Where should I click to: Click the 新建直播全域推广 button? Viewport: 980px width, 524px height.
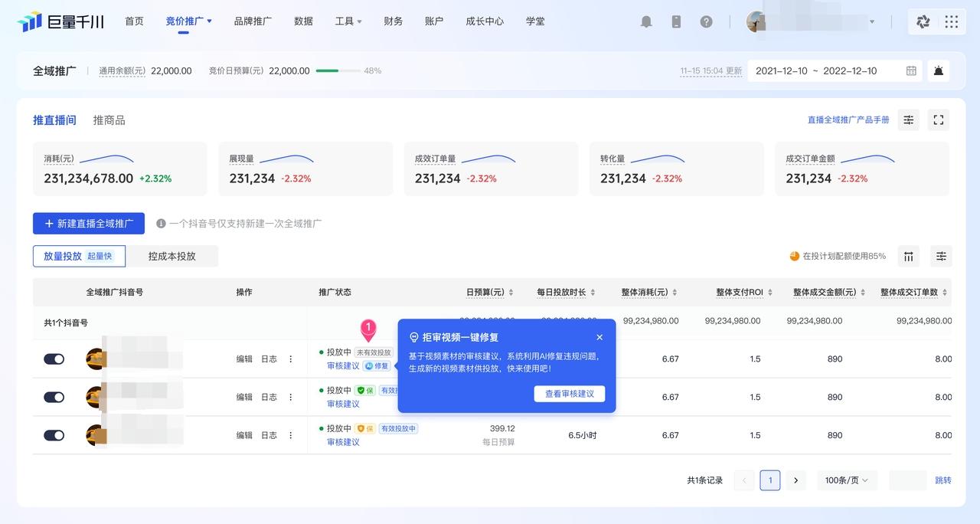[89, 224]
